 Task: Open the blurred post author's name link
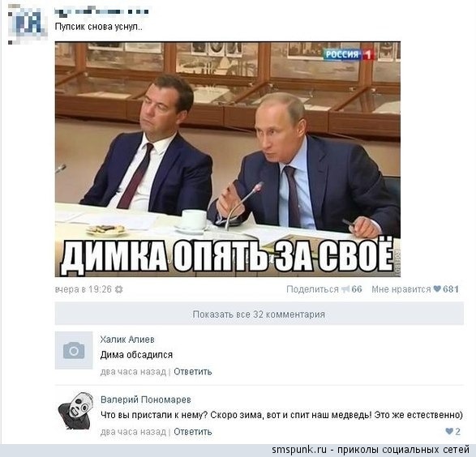[101, 12]
